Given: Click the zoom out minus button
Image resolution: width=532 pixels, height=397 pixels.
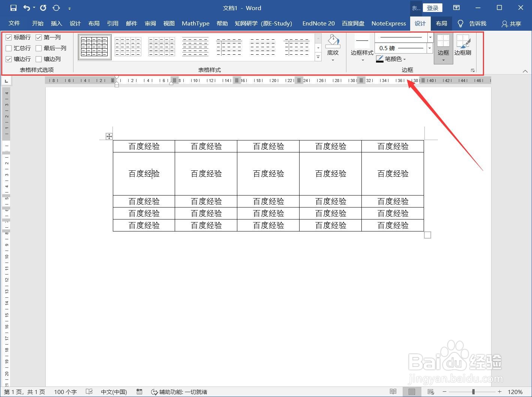Looking at the screenshot, I should pyautogui.click(x=445, y=392).
